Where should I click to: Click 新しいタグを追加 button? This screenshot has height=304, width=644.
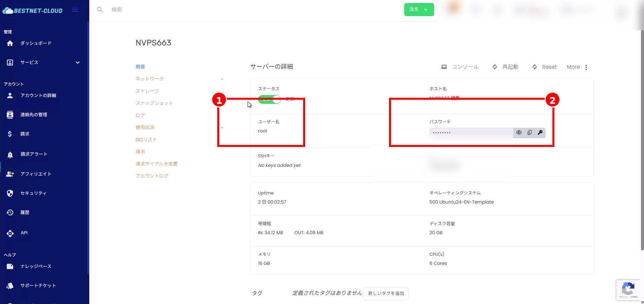click(386, 293)
